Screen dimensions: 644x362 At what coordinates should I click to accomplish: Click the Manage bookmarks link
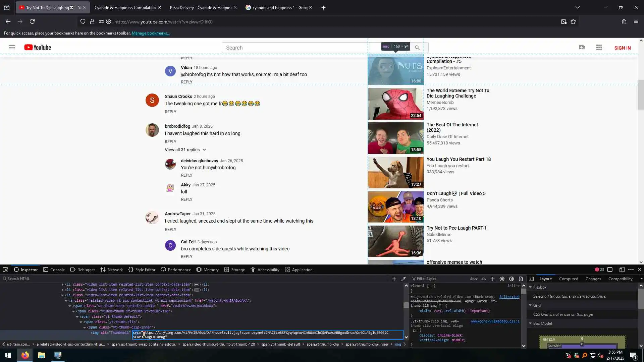[x=151, y=33]
